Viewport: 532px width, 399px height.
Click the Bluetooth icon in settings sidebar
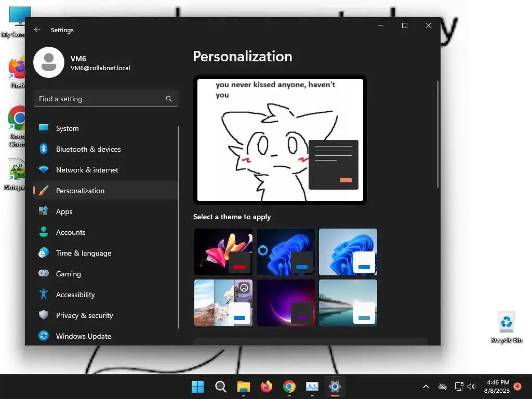[44, 149]
